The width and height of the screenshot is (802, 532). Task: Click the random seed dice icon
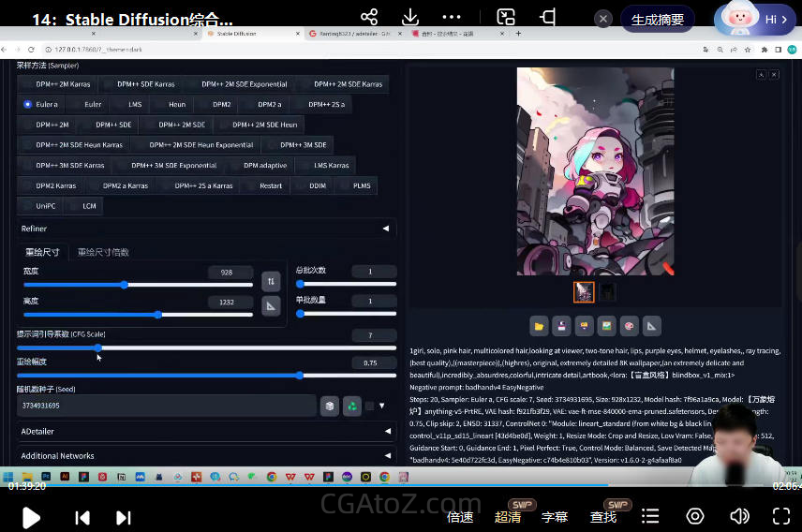[x=330, y=406]
